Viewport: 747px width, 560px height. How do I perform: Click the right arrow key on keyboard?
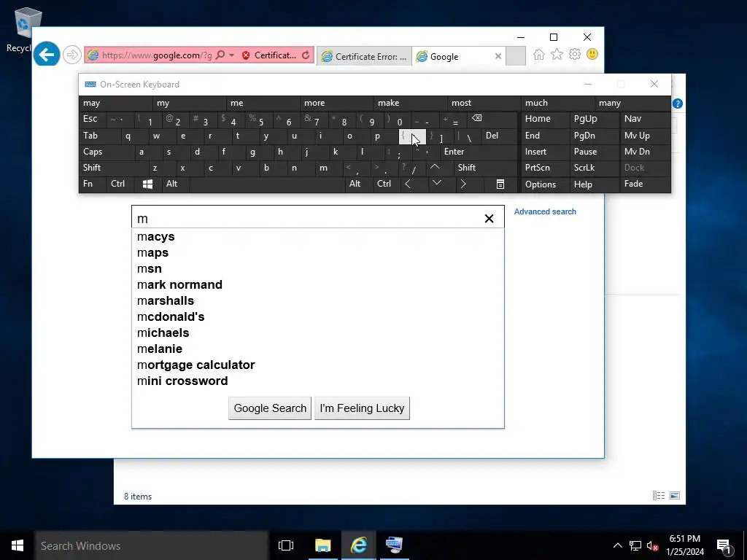[x=463, y=184]
